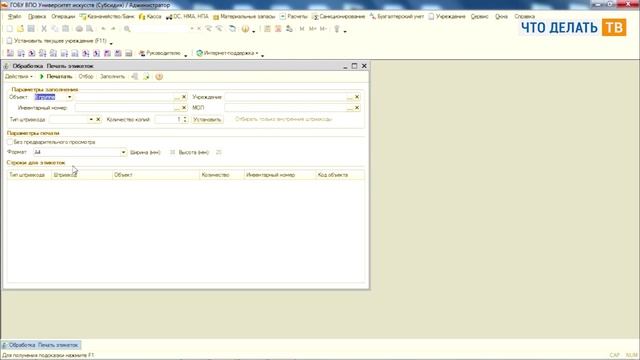Click the Paste toolbar icon
The height and width of the screenshot is (360, 640).
pos(65,29)
